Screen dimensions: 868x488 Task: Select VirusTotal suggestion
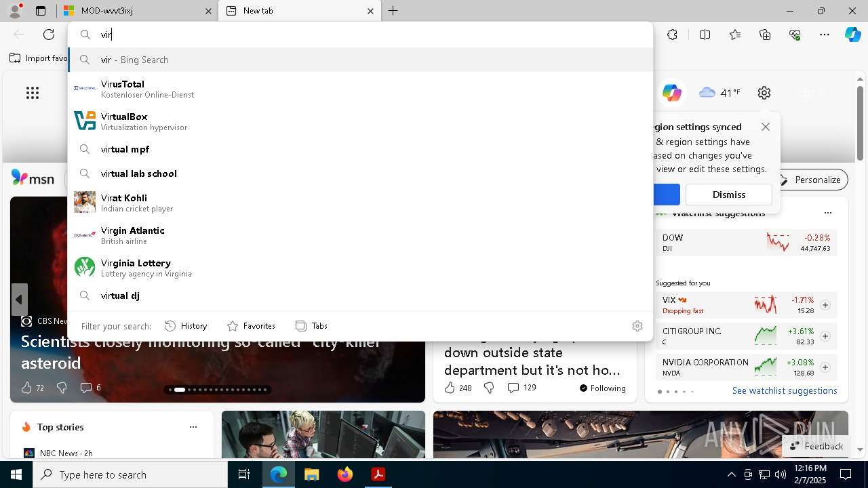pyautogui.click(x=360, y=88)
